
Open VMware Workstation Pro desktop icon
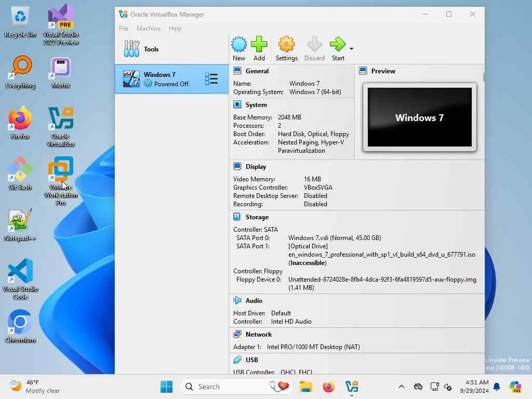(x=61, y=181)
